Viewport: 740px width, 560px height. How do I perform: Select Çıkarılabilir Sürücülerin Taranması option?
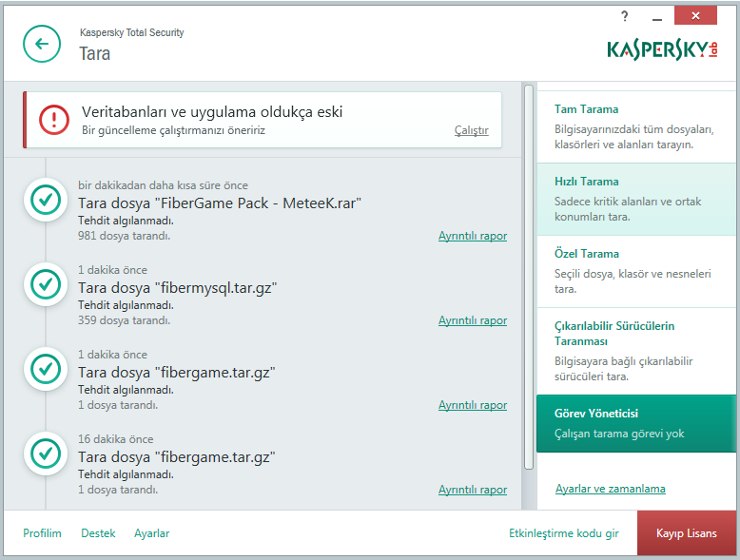coord(636,351)
